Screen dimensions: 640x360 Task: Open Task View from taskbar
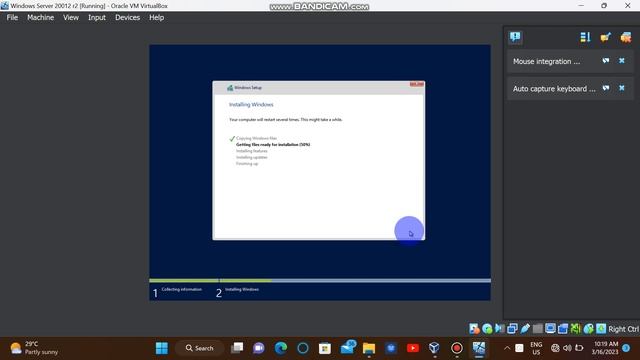(x=237, y=348)
